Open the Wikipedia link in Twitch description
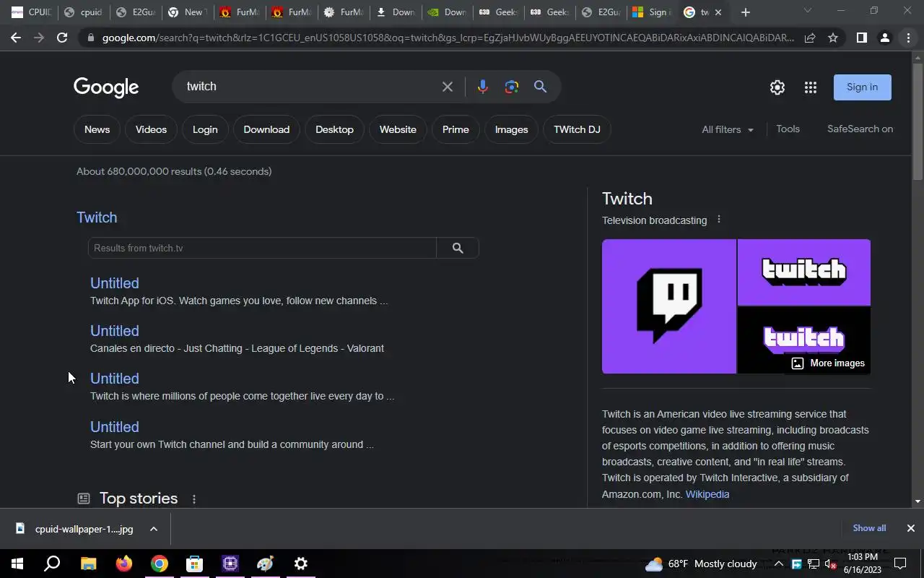The image size is (924, 578). [707, 494]
